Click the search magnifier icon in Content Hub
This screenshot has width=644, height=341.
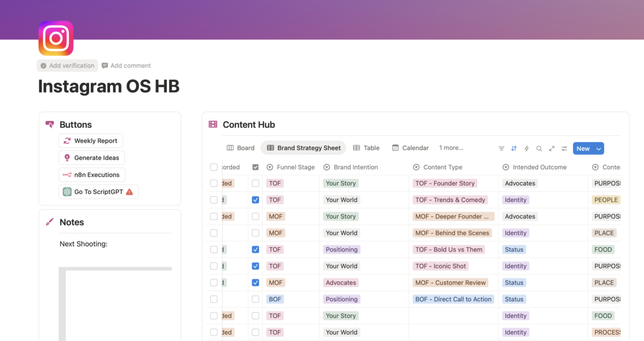tap(539, 149)
